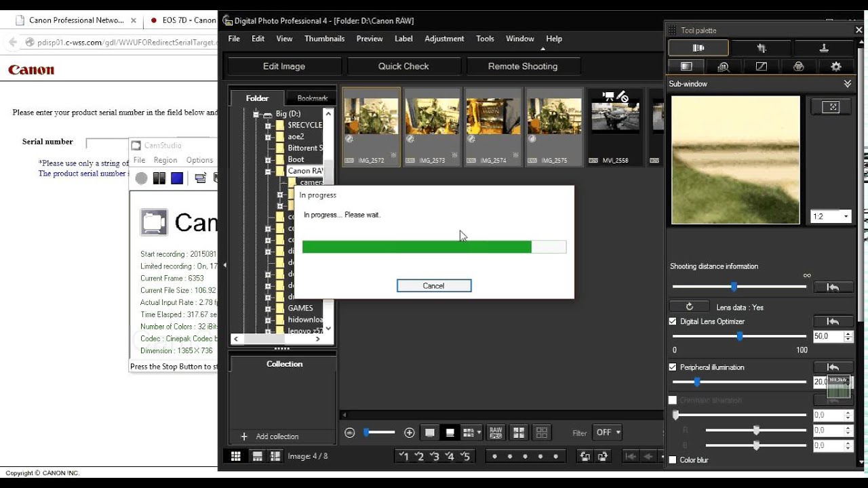
Task: Apply check mark 1 to image
Action: tap(403, 456)
